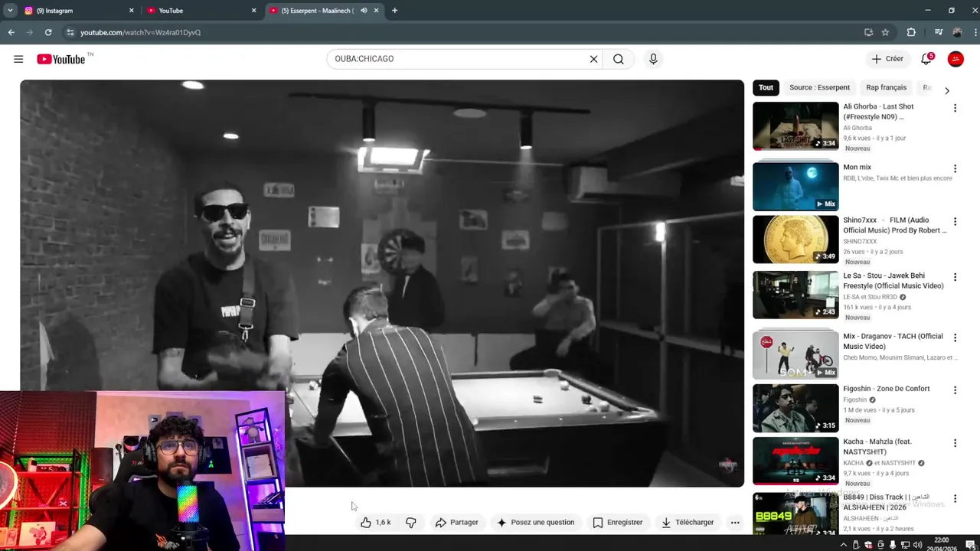Clear the search box with the X icon

pos(593,59)
